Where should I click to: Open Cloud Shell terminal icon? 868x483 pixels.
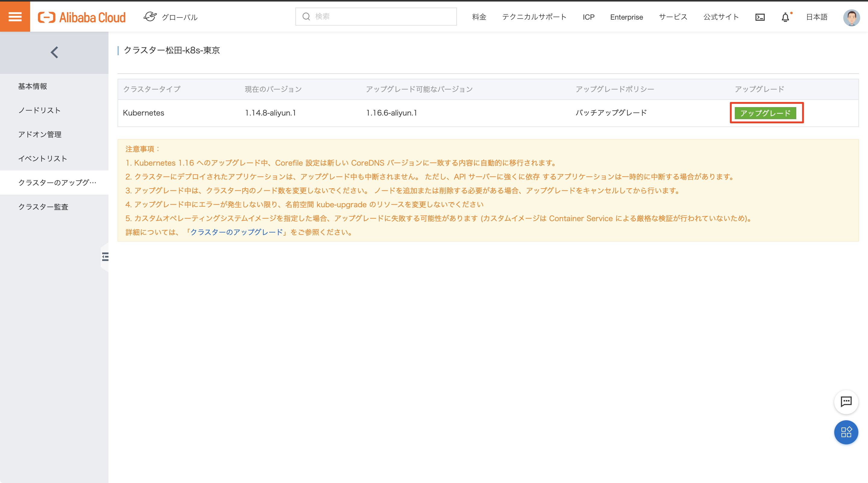760,17
